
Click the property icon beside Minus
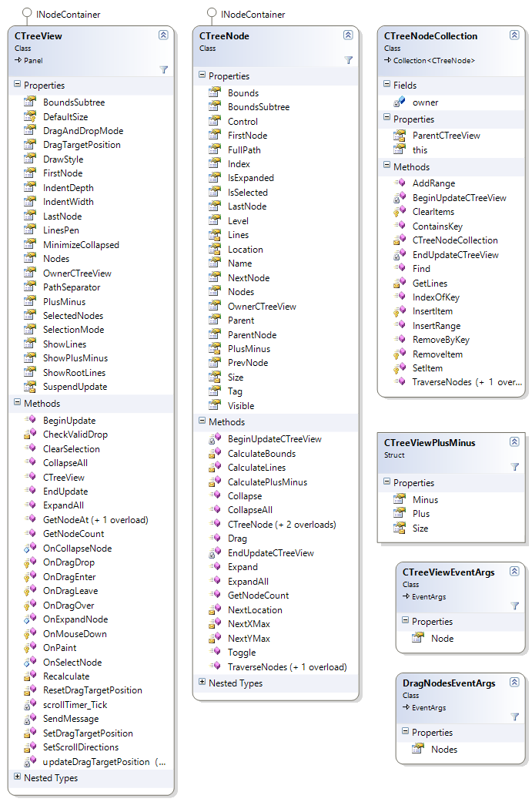click(399, 499)
